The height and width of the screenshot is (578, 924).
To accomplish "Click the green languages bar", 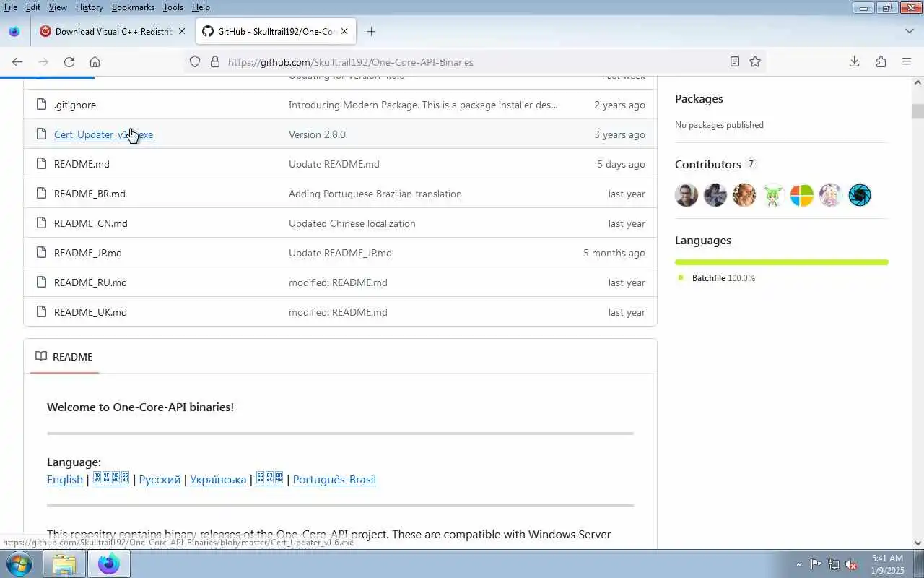I will (782, 262).
